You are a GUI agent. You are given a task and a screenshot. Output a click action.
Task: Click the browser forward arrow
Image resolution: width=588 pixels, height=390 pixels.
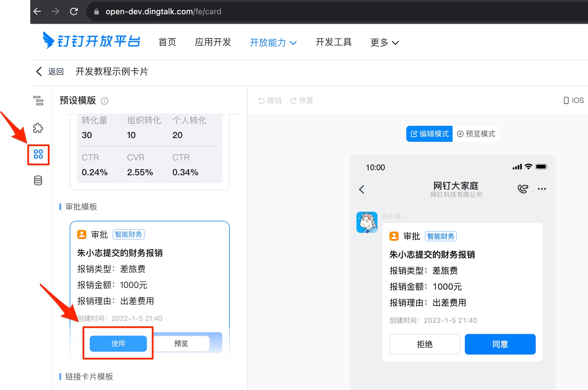[x=55, y=11]
